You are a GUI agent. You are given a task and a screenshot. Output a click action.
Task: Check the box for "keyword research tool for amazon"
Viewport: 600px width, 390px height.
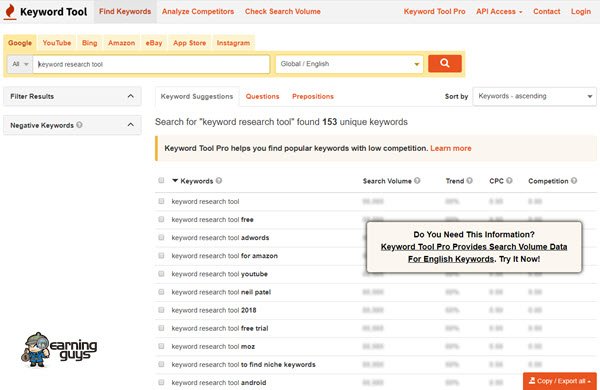click(x=161, y=255)
